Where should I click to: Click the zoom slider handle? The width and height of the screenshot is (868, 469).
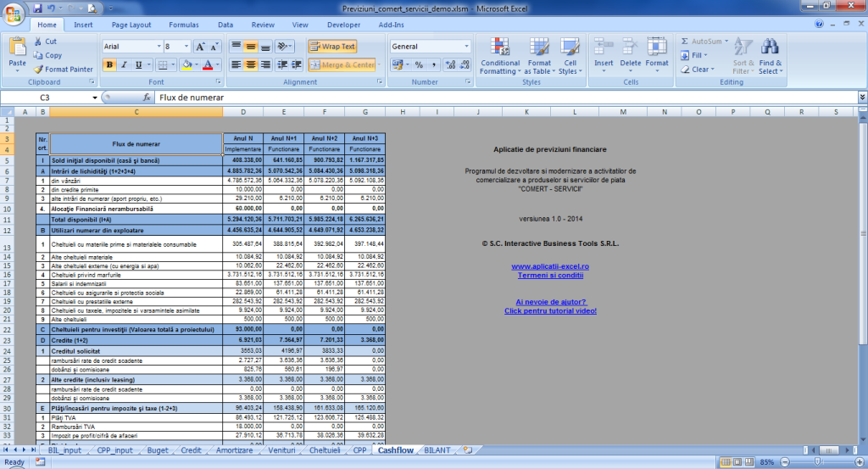click(x=818, y=462)
